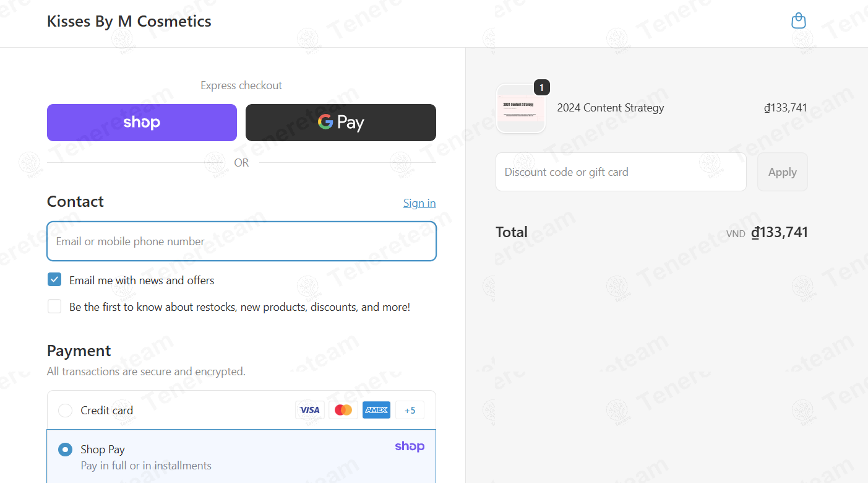This screenshot has height=483, width=868.
Task: Click the Sign in link
Action: click(x=419, y=203)
